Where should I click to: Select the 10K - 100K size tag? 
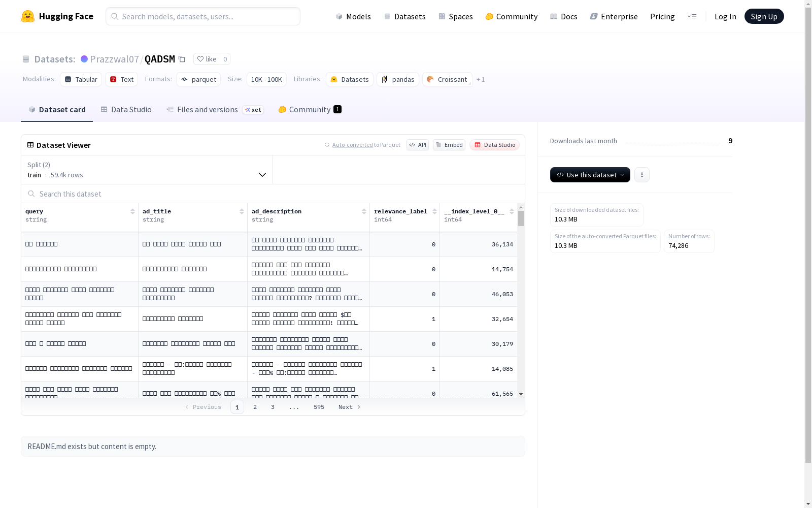(266, 79)
